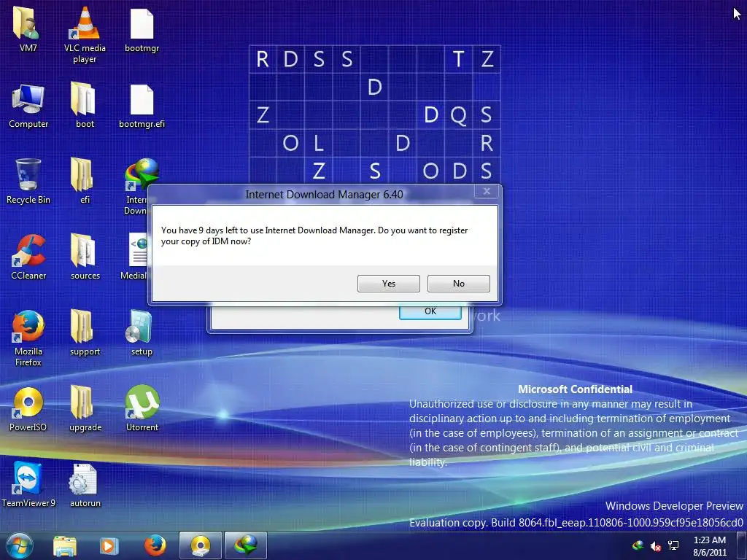Click OK in the background dialog
747x560 pixels.
(430, 311)
